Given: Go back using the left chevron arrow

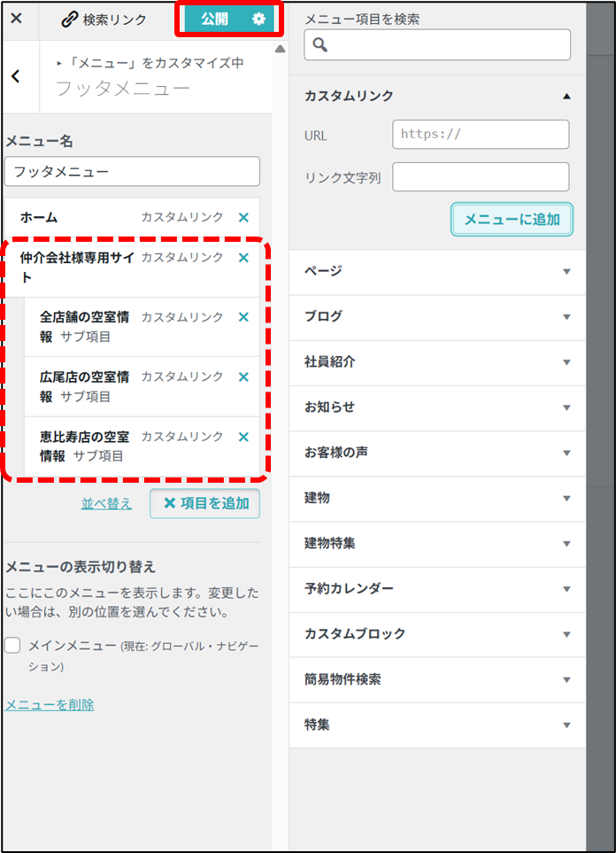Looking at the screenshot, I should tap(16, 77).
